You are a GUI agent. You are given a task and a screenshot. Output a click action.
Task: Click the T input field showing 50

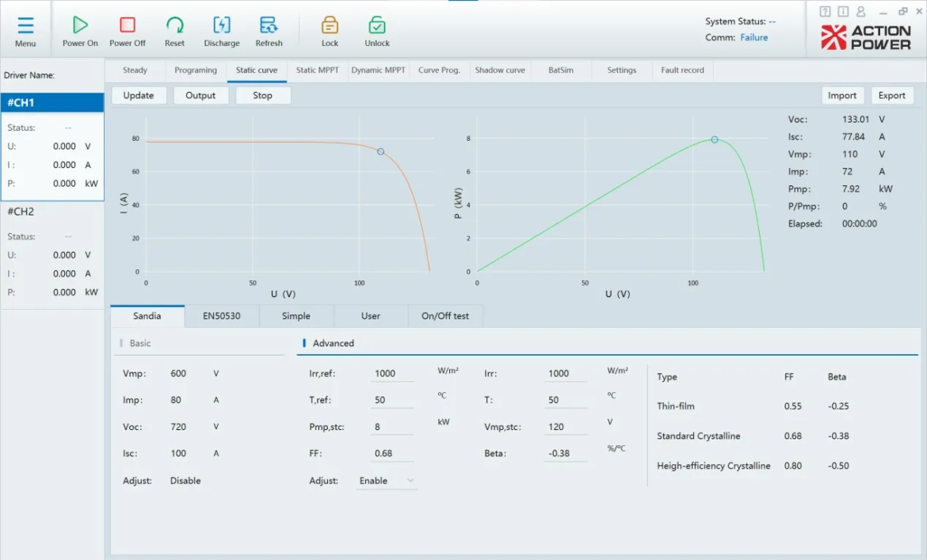[566, 400]
